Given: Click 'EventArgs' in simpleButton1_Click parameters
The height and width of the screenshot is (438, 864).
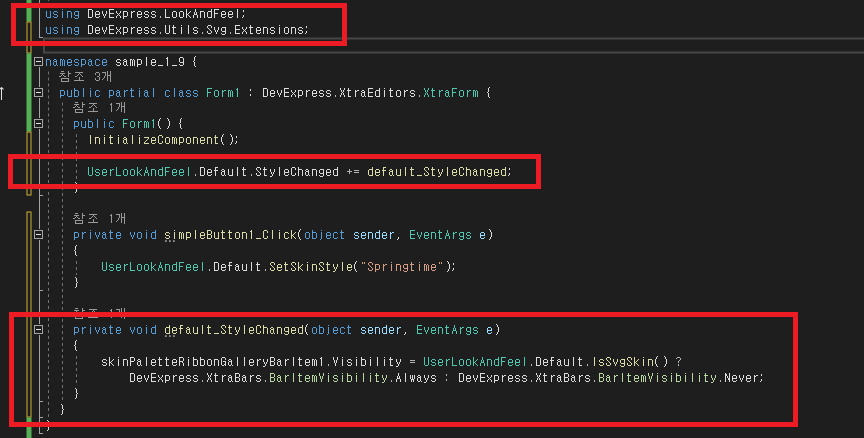Looking at the screenshot, I should click(440, 235).
